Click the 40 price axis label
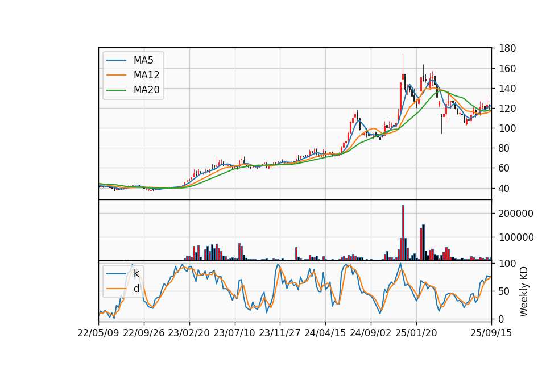 tap(504, 189)
